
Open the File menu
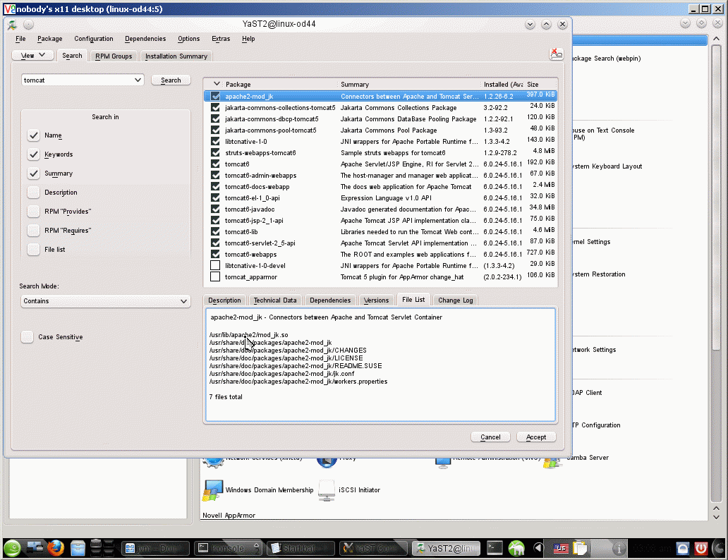pyautogui.click(x=21, y=39)
